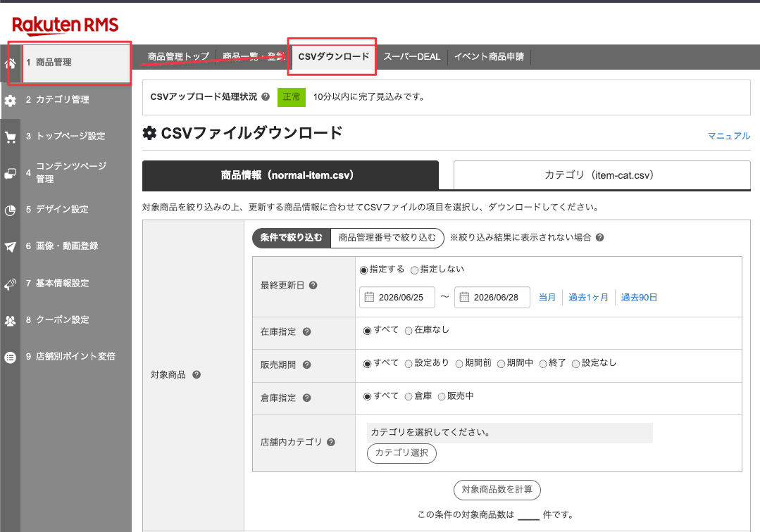Click the cart icon beside トップページ設定
Screen dimensions: 760x532
click(10, 137)
